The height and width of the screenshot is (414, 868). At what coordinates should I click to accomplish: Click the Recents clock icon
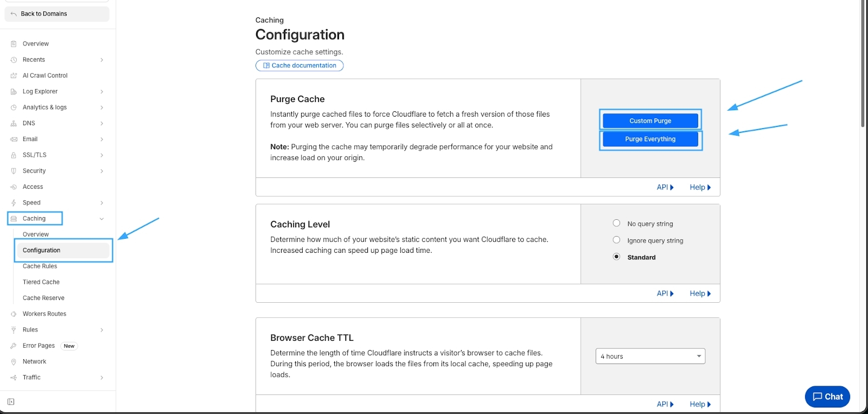tap(14, 60)
